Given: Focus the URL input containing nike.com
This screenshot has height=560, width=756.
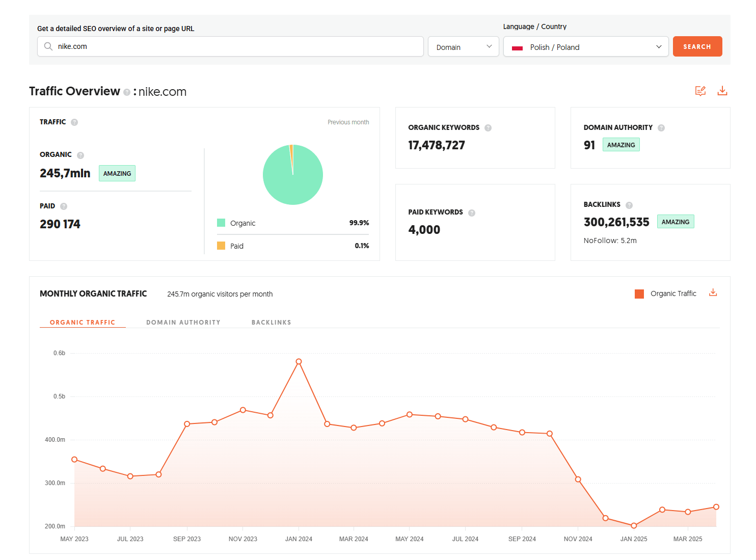Looking at the screenshot, I should tap(230, 46).
